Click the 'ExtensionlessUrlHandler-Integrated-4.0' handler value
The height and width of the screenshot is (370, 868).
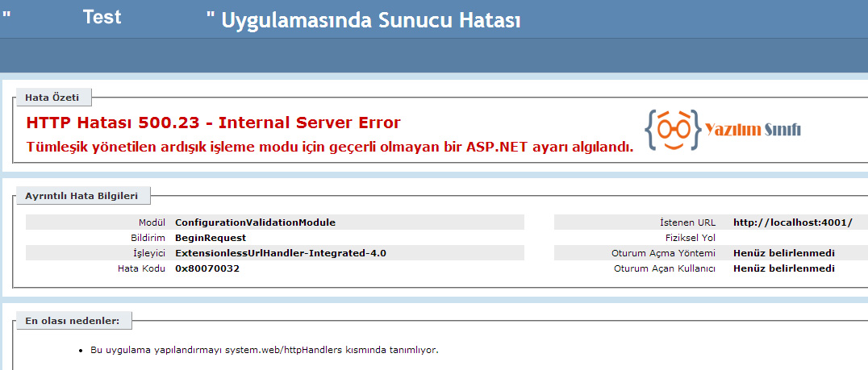[x=280, y=253]
